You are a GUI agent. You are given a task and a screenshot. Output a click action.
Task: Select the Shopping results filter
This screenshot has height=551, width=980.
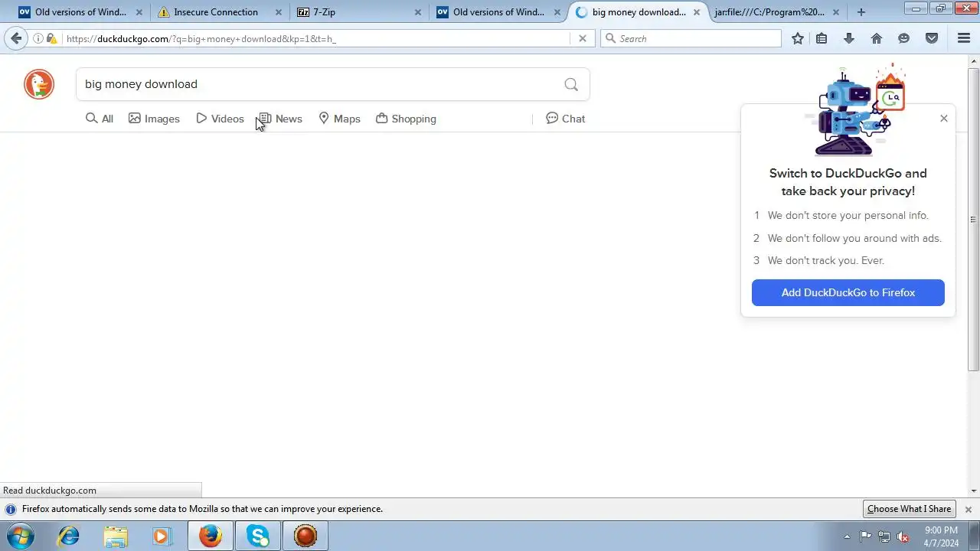point(406,119)
